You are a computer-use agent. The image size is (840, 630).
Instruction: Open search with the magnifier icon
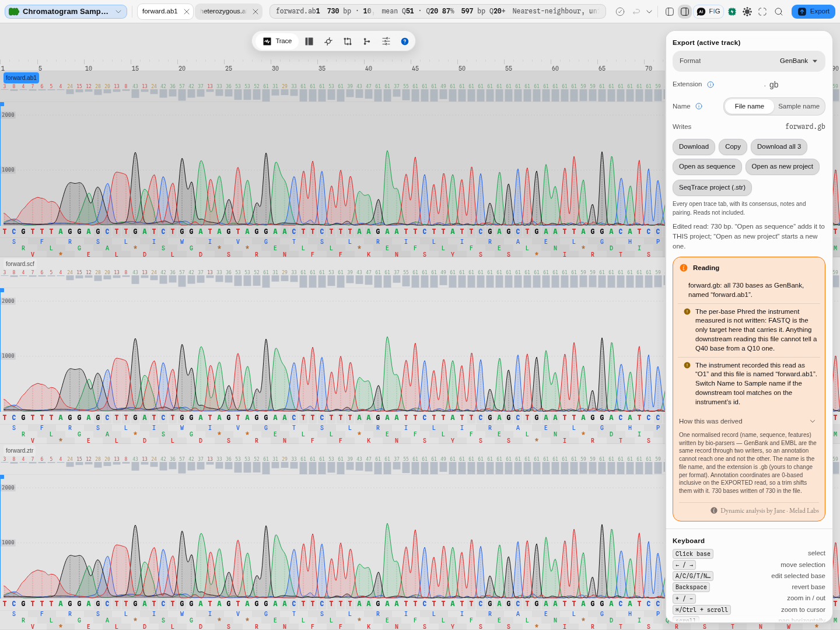779,12
